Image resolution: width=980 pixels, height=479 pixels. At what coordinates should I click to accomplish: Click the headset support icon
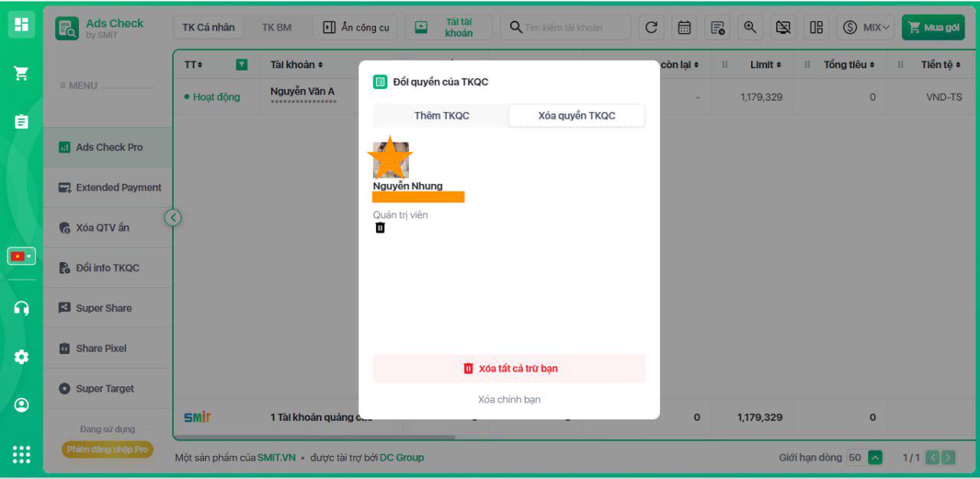point(21,308)
